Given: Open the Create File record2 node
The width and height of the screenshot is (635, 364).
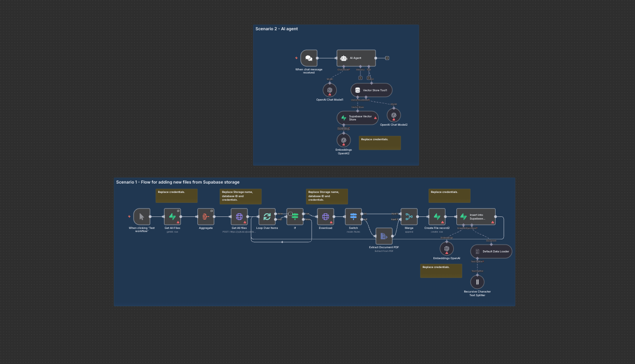Looking at the screenshot, I should 437,217.
